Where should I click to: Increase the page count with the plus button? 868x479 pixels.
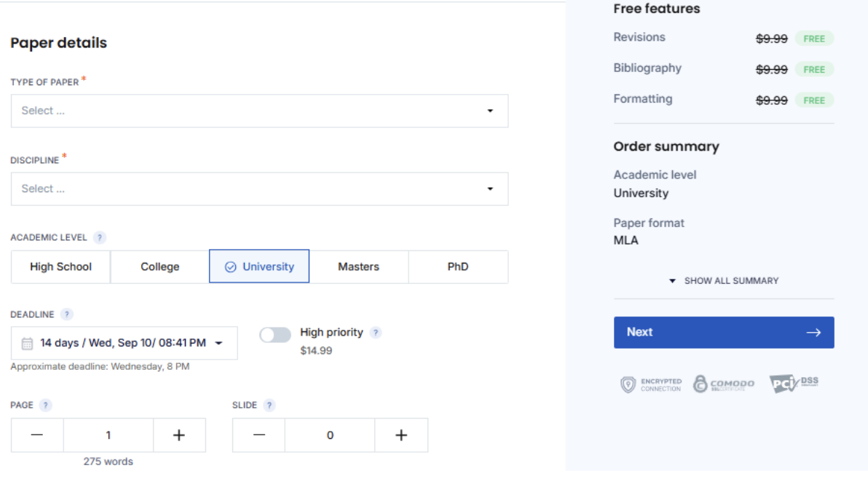(179, 435)
